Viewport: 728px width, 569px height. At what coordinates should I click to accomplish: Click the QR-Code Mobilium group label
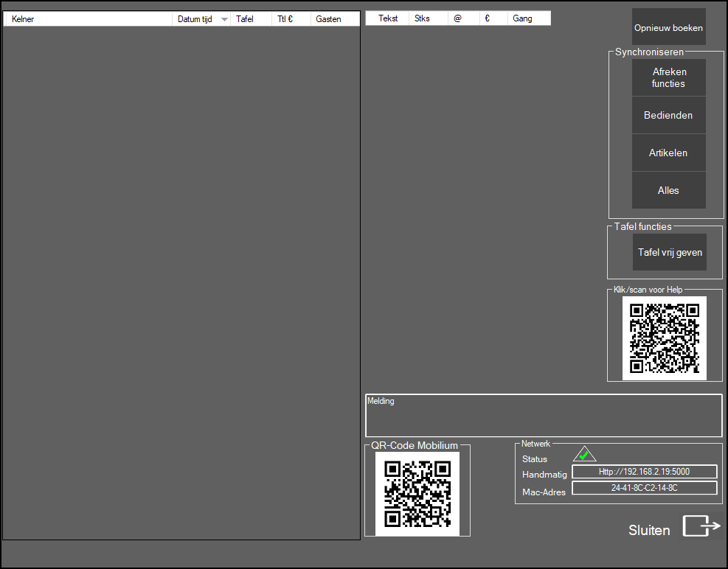[x=414, y=445]
